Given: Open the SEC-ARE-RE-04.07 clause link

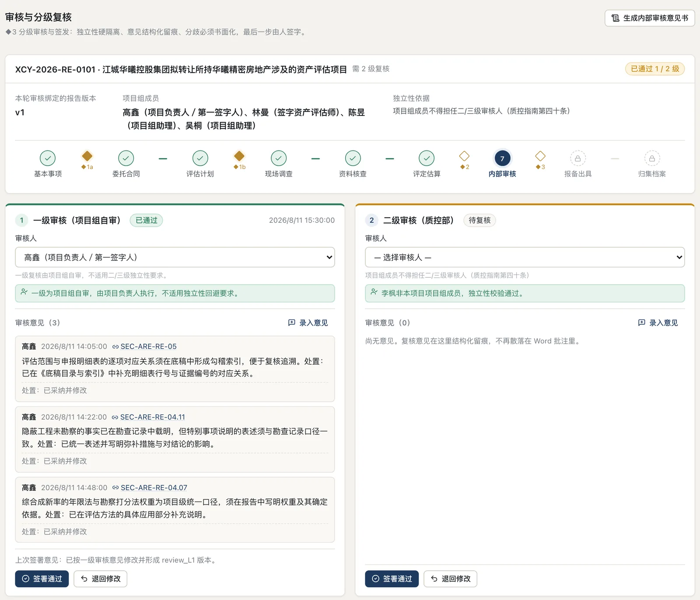Looking at the screenshot, I should [x=154, y=488].
